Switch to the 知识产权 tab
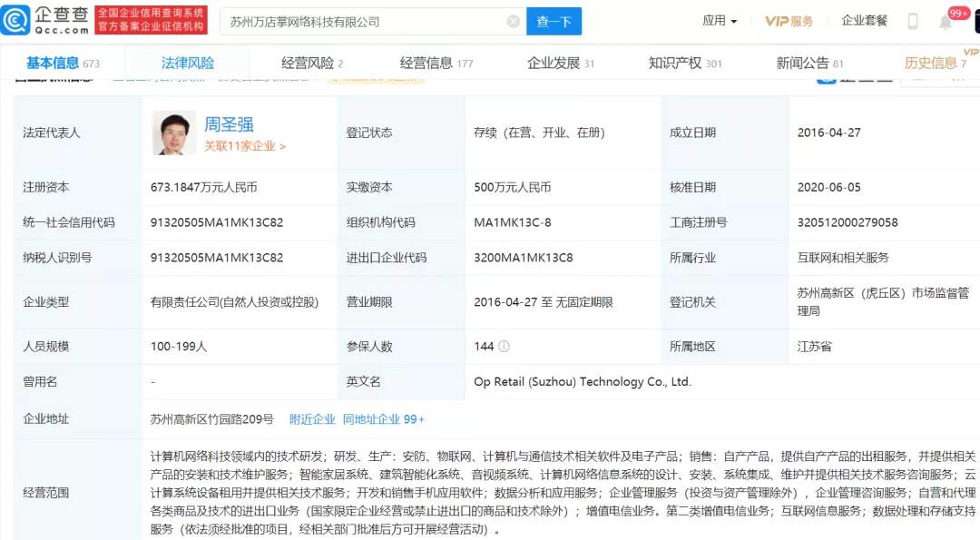This screenshot has height=540, width=980. coord(685,63)
